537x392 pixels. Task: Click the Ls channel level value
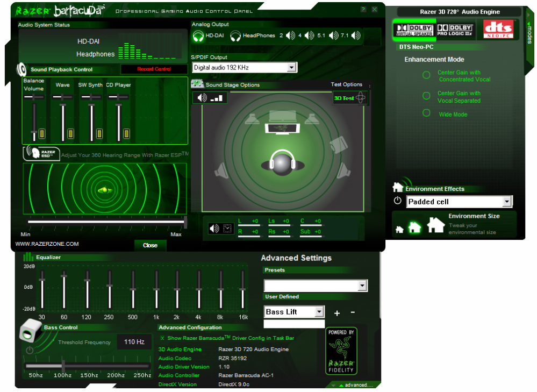click(285, 221)
